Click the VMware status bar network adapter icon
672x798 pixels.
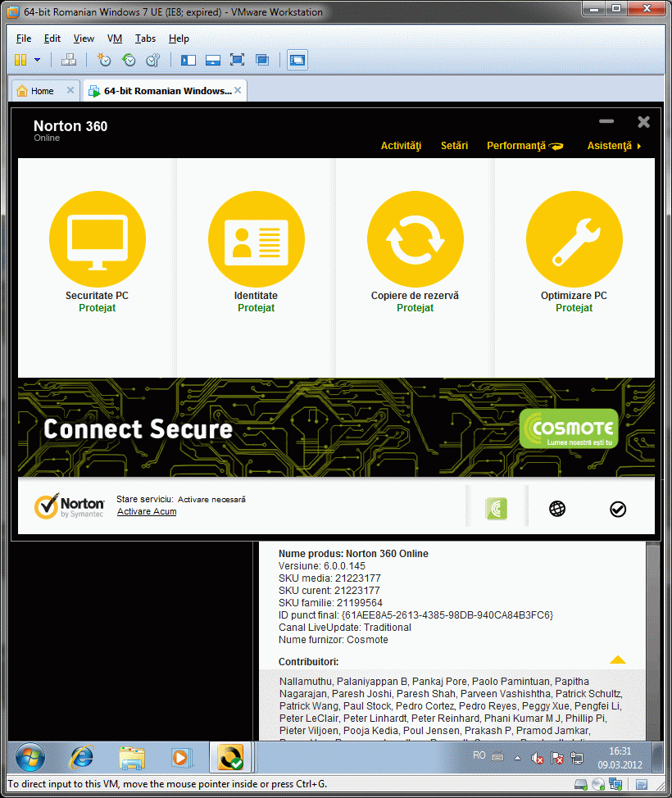click(615, 784)
